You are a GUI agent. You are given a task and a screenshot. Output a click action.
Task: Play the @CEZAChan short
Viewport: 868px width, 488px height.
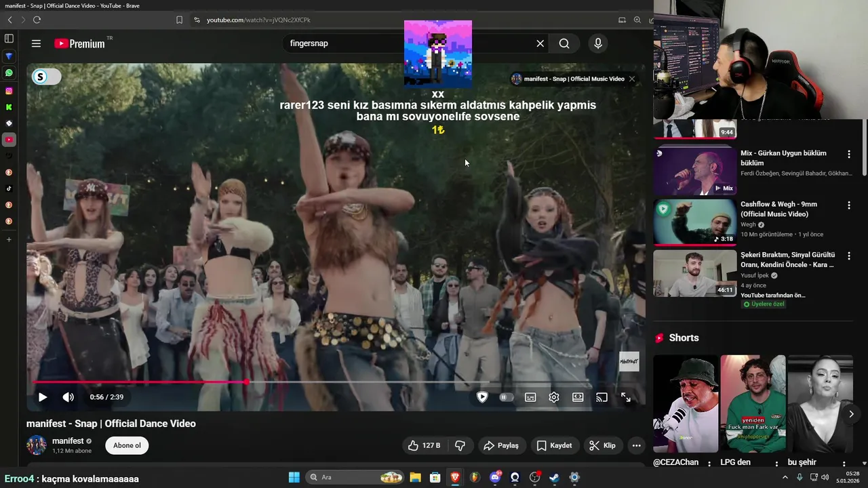[686, 404]
